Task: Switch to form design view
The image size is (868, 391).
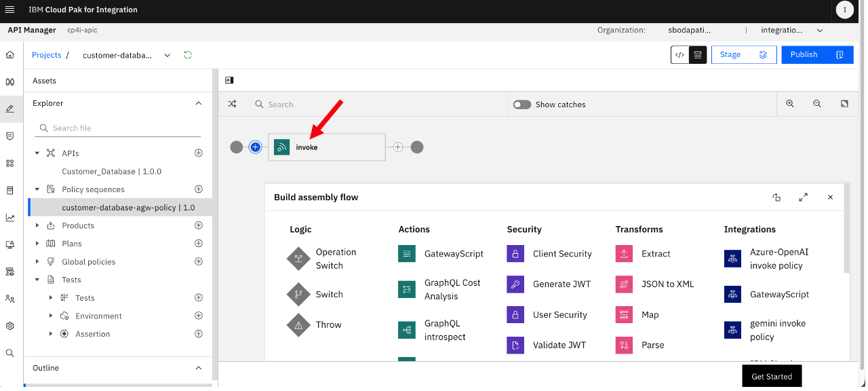Action: tap(698, 55)
